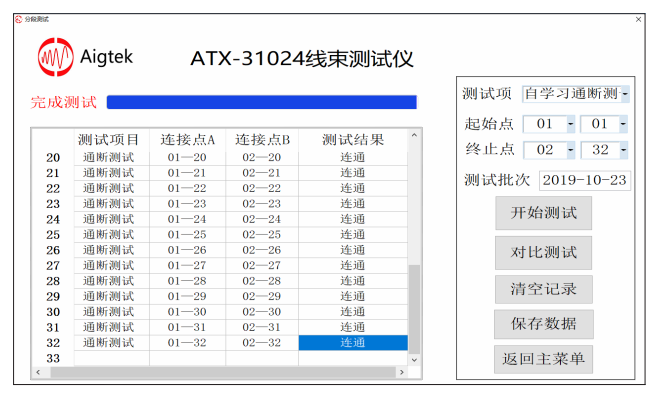Click cell 01—25 in 连接点A
The width and height of the screenshot is (663, 397).
(x=187, y=235)
